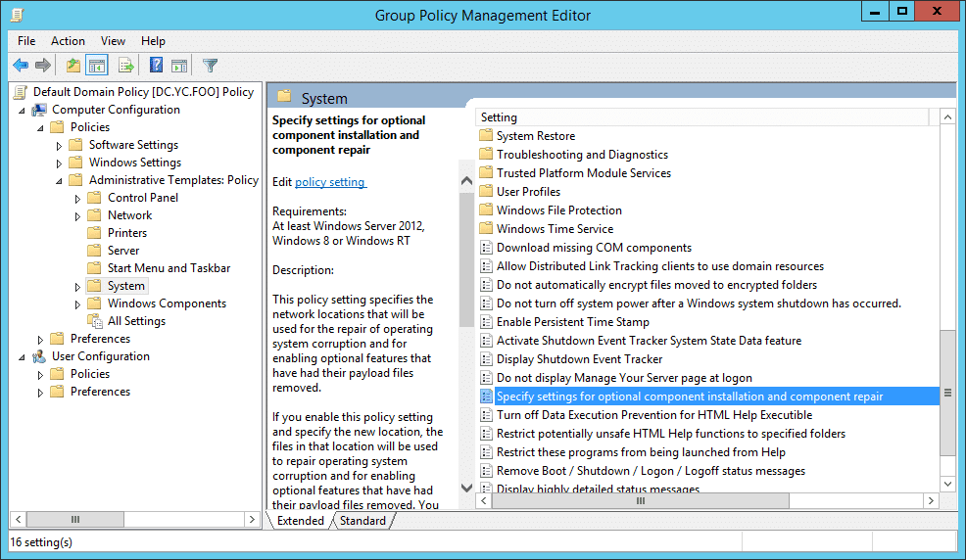Click the Up One Level folder icon
The image size is (966, 560).
click(x=73, y=66)
